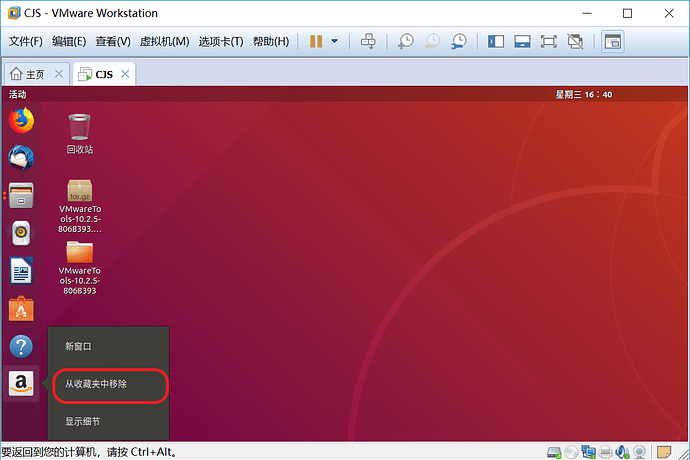Image resolution: width=690 pixels, height=460 pixels.
Task: Close the CJS tab
Action: pos(125,74)
